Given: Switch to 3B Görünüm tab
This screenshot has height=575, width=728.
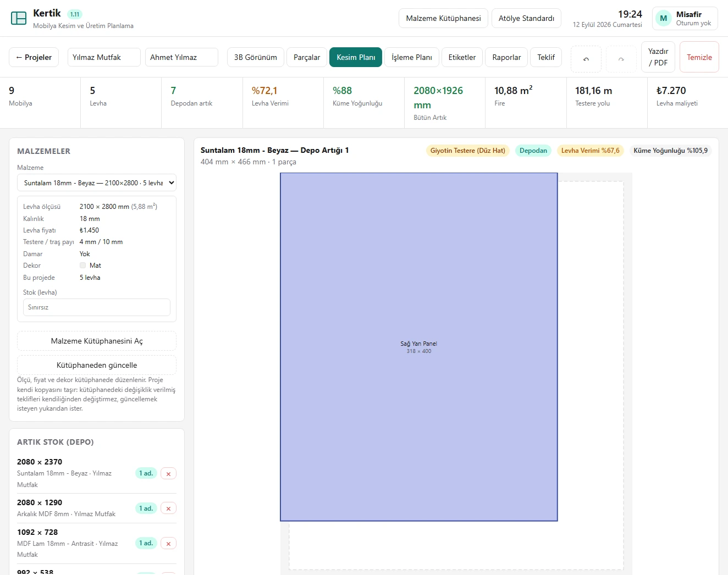Looking at the screenshot, I should [x=256, y=57].
